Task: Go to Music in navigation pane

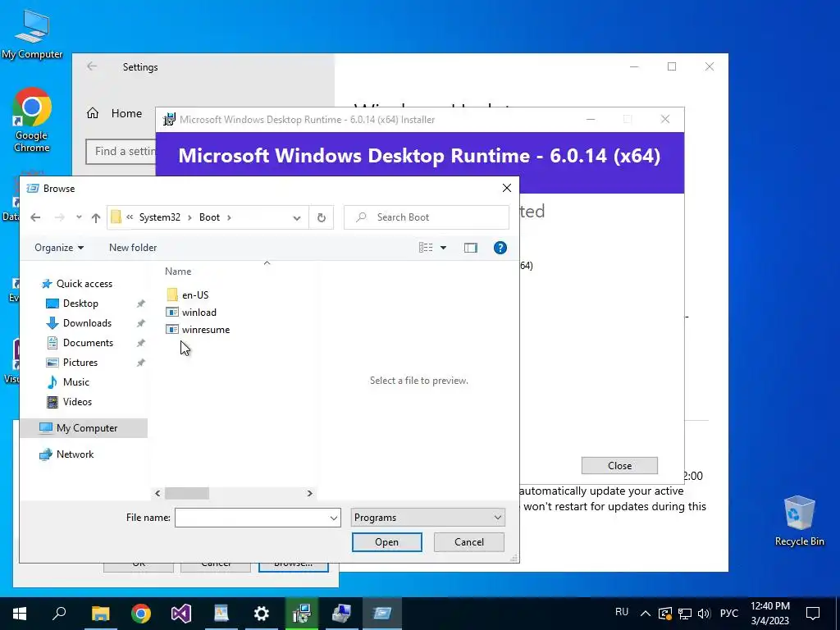Action: (x=76, y=382)
